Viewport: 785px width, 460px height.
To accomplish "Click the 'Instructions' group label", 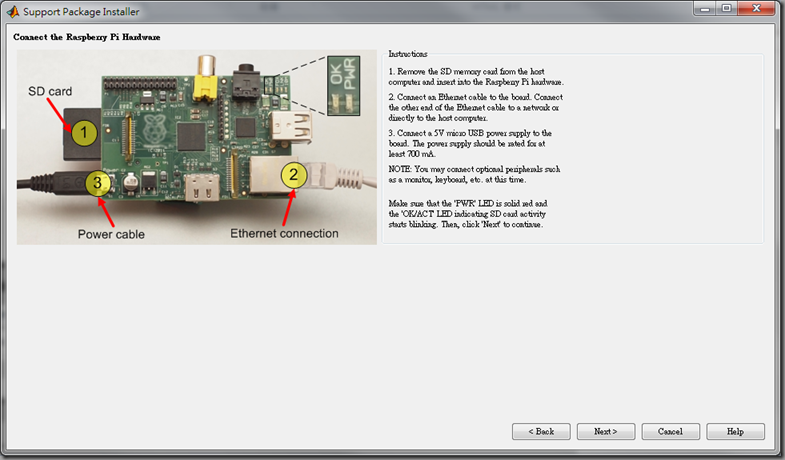I will point(408,54).
